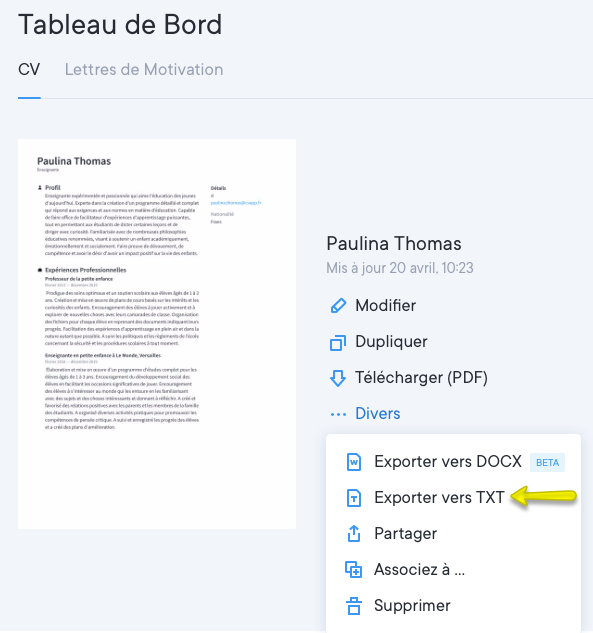The image size is (593, 633).
Task: Click the Word document icon for DOCX export
Action: (354, 462)
